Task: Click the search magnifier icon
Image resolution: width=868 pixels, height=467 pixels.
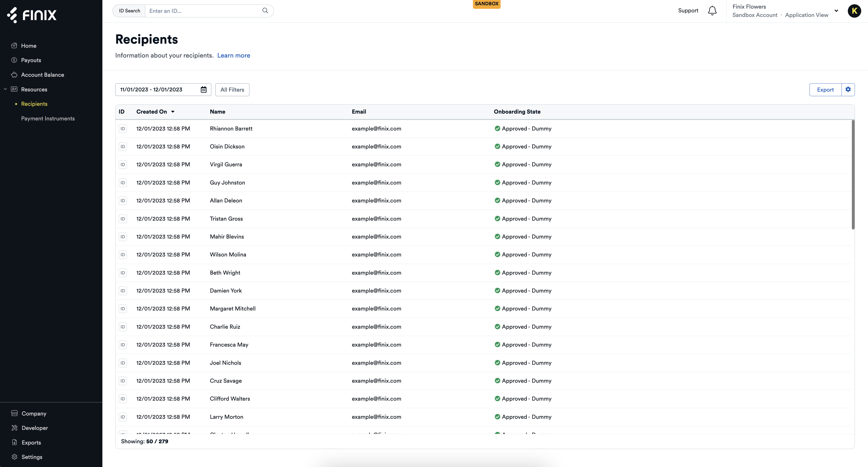Action: click(265, 11)
